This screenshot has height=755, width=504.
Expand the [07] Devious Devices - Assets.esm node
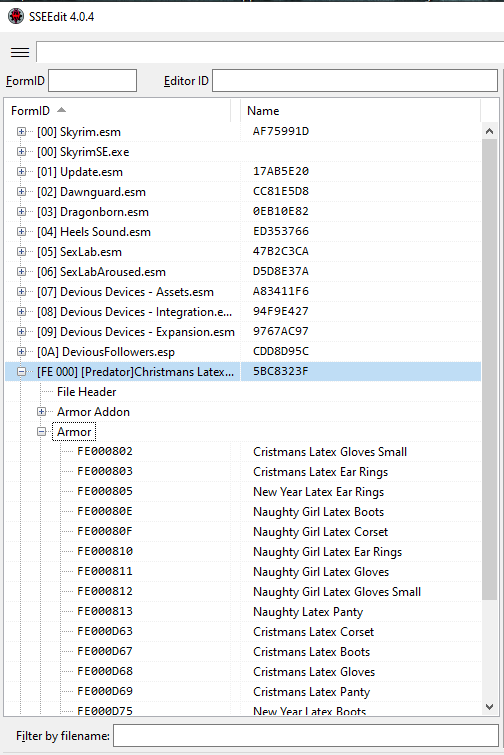[x=21, y=291]
